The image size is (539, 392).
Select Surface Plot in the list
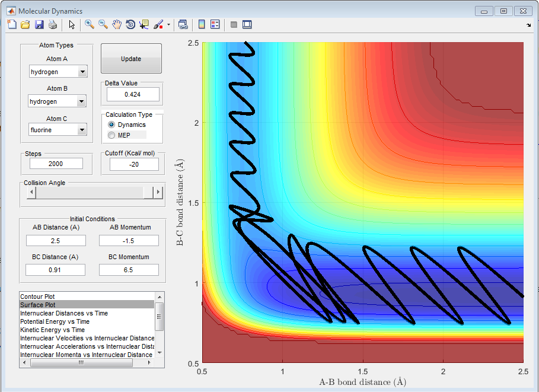pos(87,305)
